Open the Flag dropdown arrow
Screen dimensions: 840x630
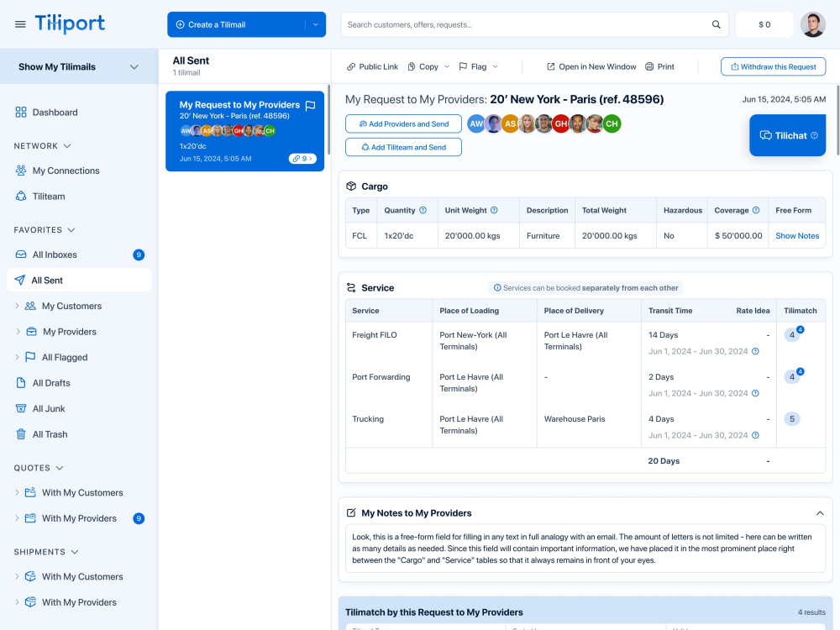pyautogui.click(x=495, y=67)
